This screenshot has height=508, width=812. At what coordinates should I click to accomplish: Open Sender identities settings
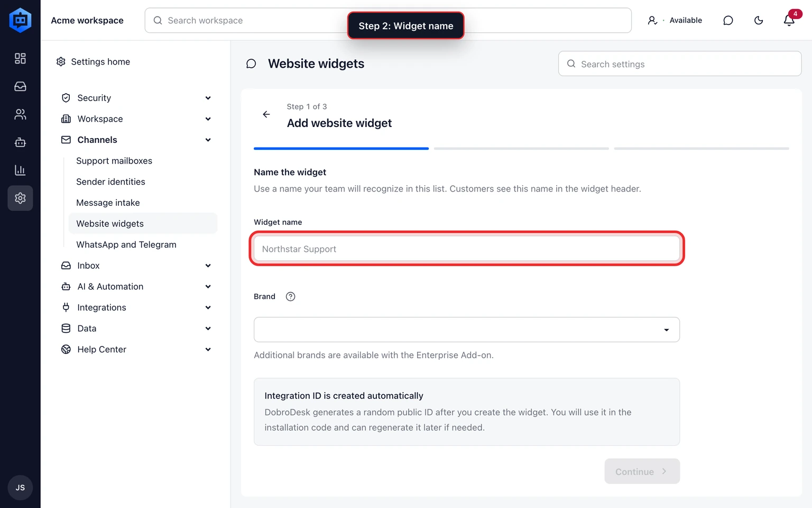point(110,182)
